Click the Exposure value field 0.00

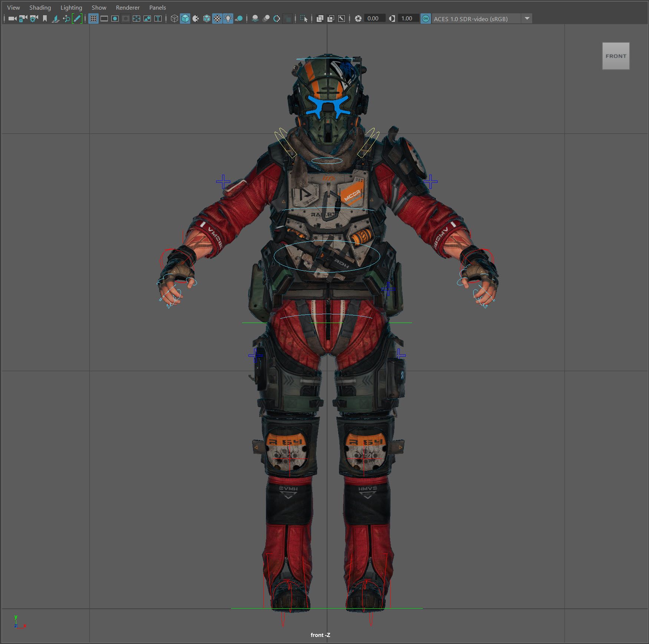(x=374, y=19)
